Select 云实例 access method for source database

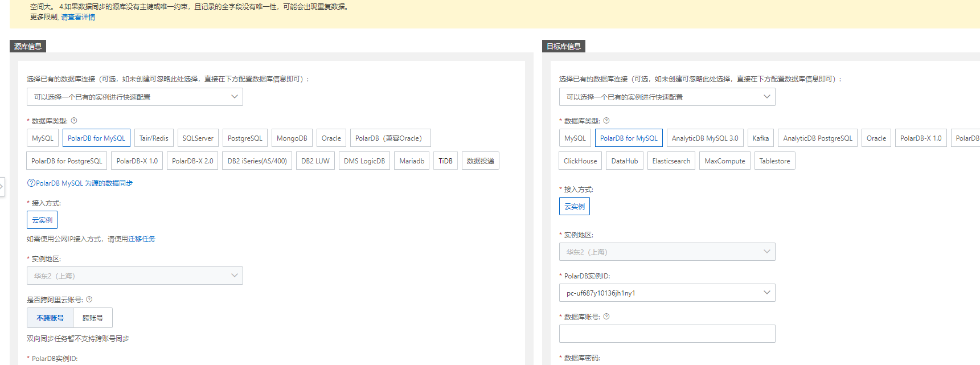[42, 220]
